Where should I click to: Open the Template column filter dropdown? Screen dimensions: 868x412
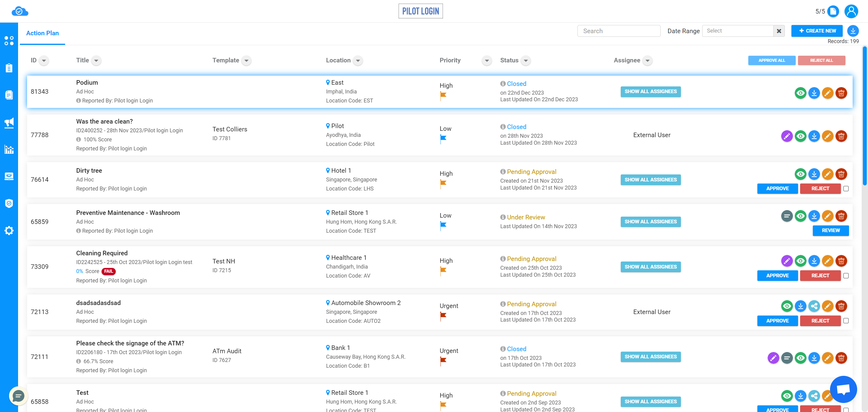coord(246,61)
